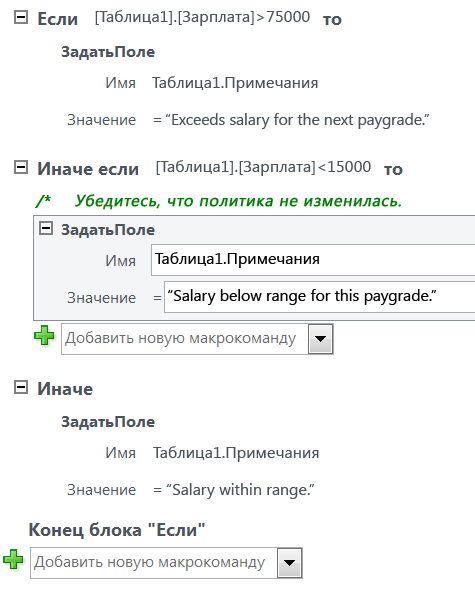This screenshot has height=590, width=475.
Task: Click the Имя field with Таблица1.Примечания in selected action
Action: pyautogui.click(x=313, y=260)
